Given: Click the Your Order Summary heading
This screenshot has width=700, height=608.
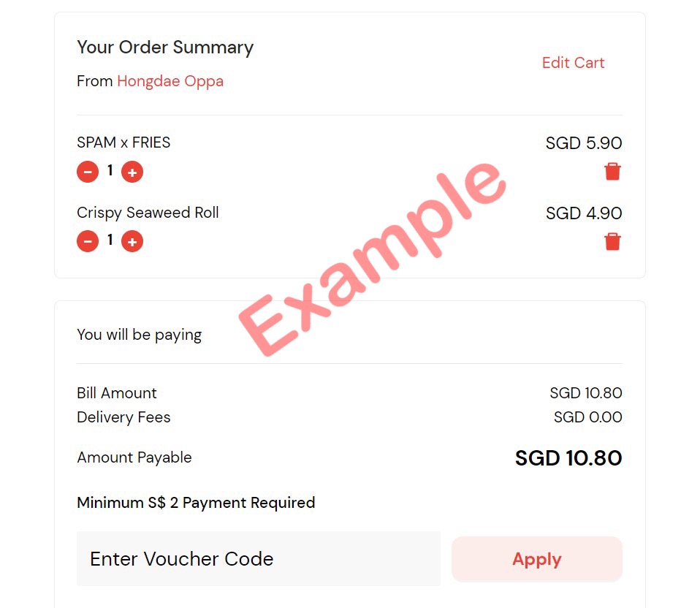Looking at the screenshot, I should [x=165, y=47].
